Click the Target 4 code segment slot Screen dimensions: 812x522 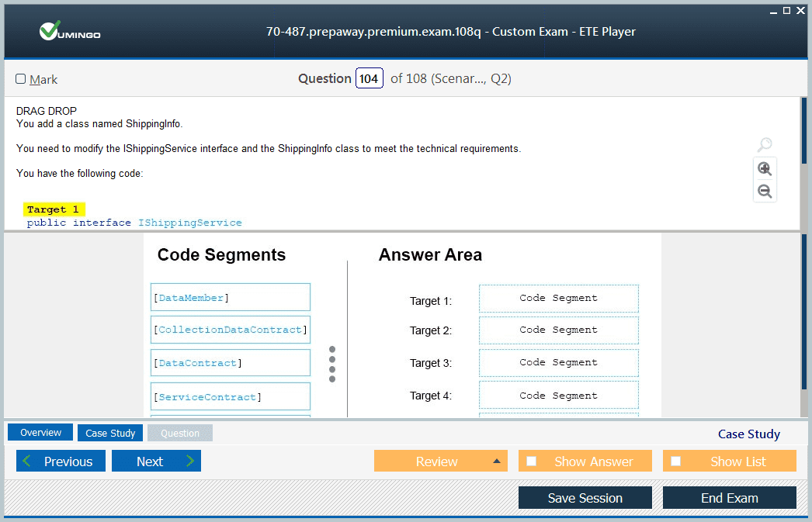tap(559, 396)
